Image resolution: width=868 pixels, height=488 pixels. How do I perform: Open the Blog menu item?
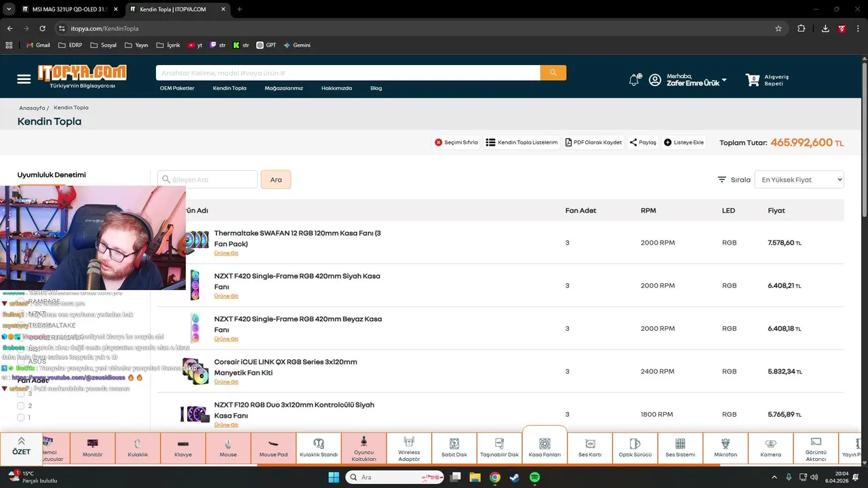pos(376,88)
